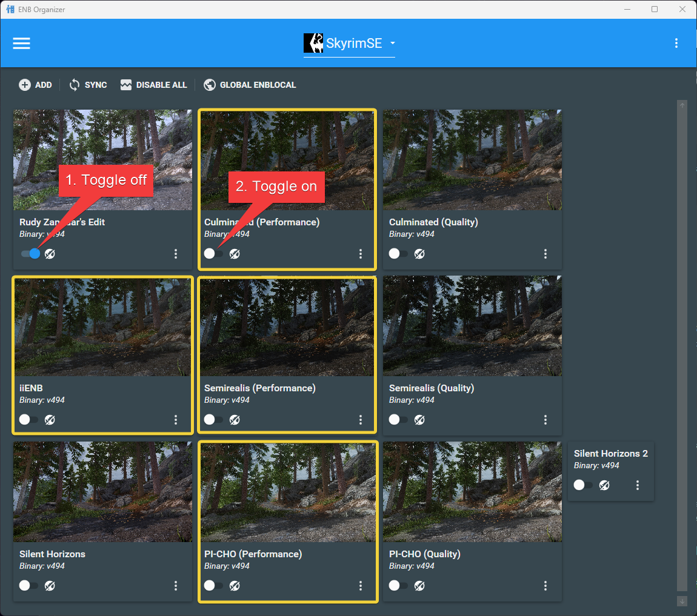Turn on Semirealis (Performance) preset
The height and width of the screenshot is (616, 697).
[214, 420]
